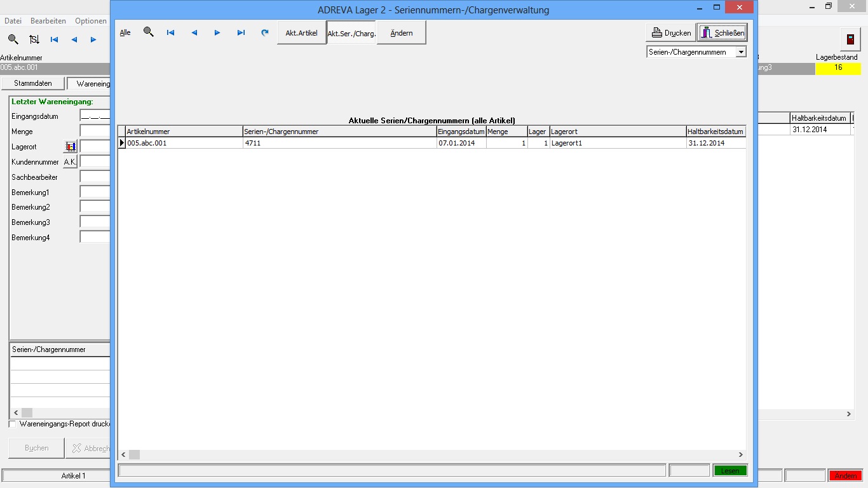Minimize the Seriennummern dialog window
Screen dimensions: 868x488
tap(700, 7)
